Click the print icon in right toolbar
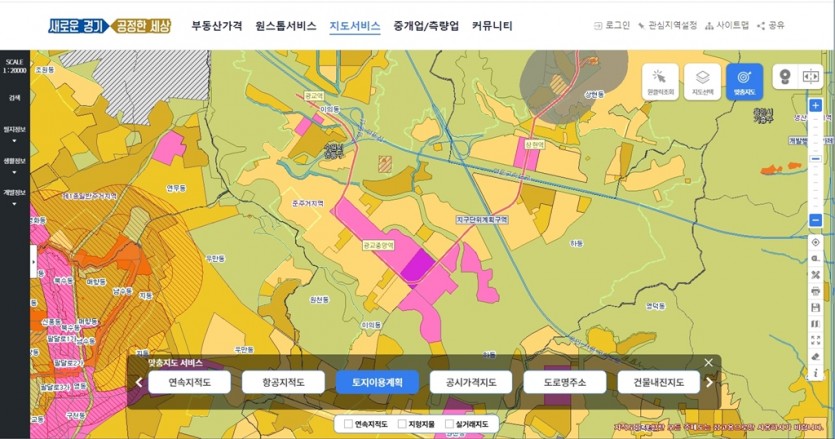The height and width of the screenshot is (439, 835). pos(816,291)
